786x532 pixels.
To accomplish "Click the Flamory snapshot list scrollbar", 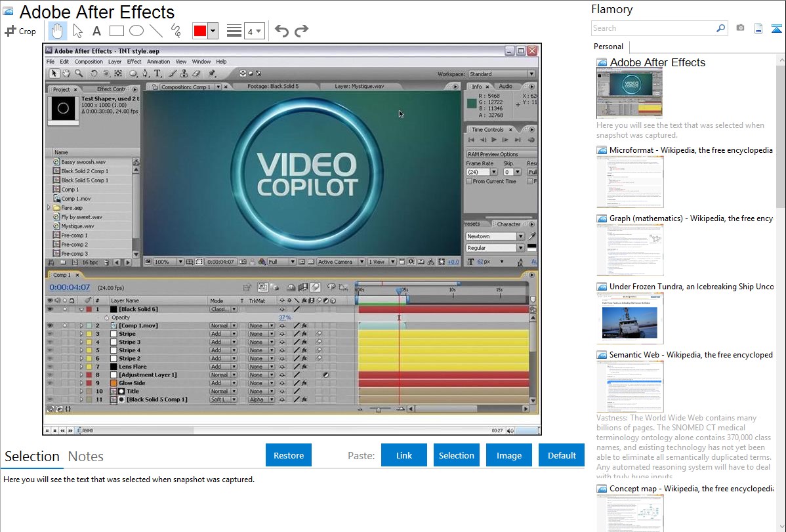I will (781, 135).
